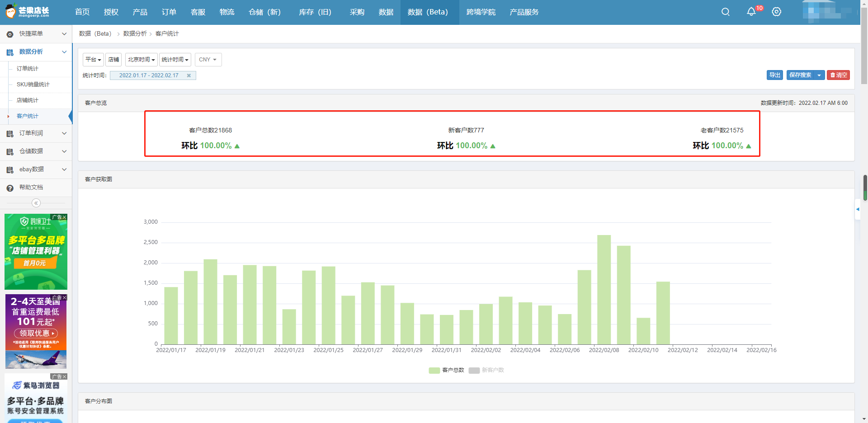Remove the 2022.01.17 - 2022.02.17 date filter
The image size is (868, 423).
[189, 75]
